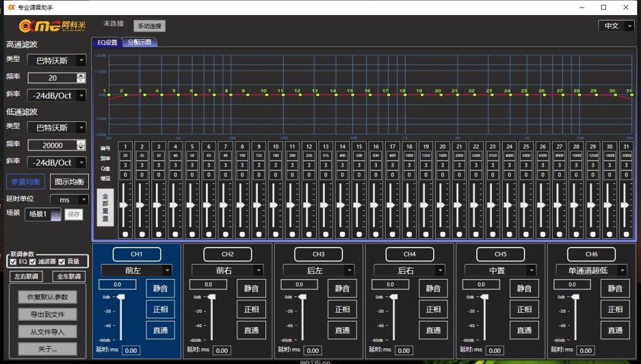Click EQ node 9 on the graph

click(x=248, y=95)
